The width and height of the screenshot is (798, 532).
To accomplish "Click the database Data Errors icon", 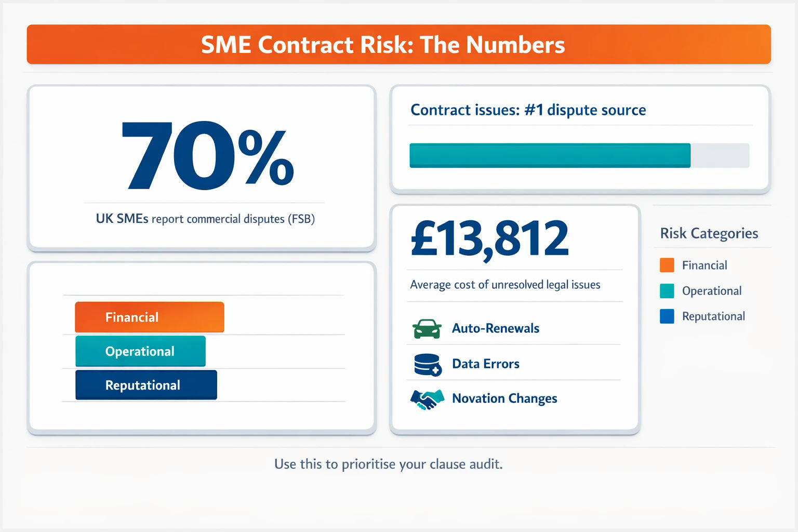I will pos(428,365).
